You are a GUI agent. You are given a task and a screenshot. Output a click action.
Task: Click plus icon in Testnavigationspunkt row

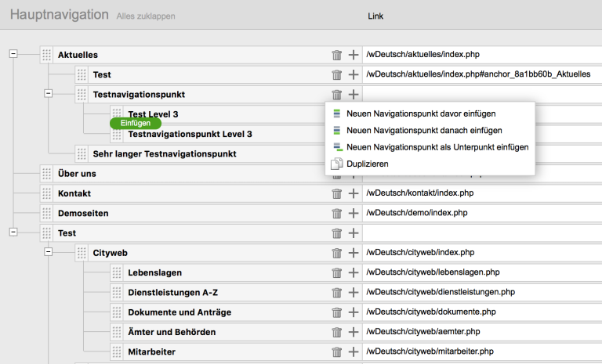coord(354,95)
